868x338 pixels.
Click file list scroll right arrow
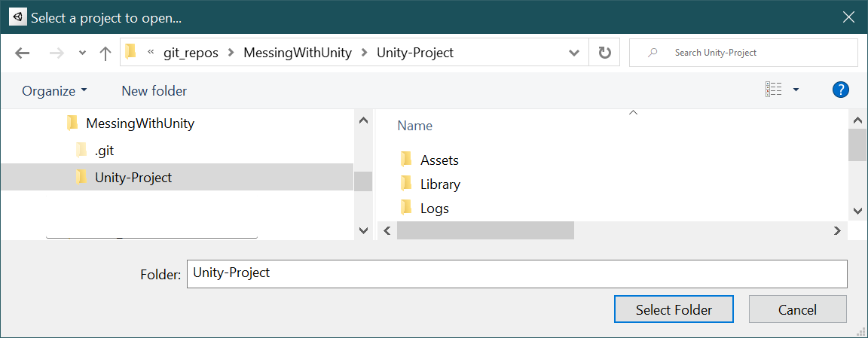(838, 230)
